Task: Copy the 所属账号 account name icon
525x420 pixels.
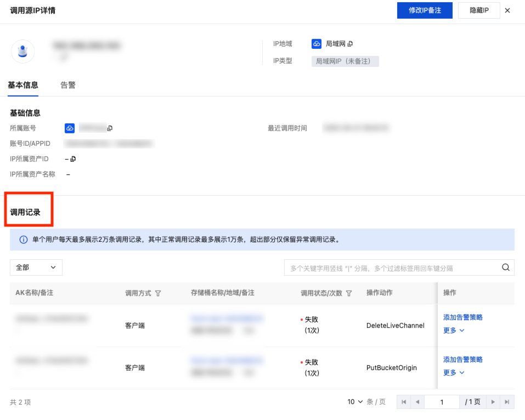Action: pos(110,128)
